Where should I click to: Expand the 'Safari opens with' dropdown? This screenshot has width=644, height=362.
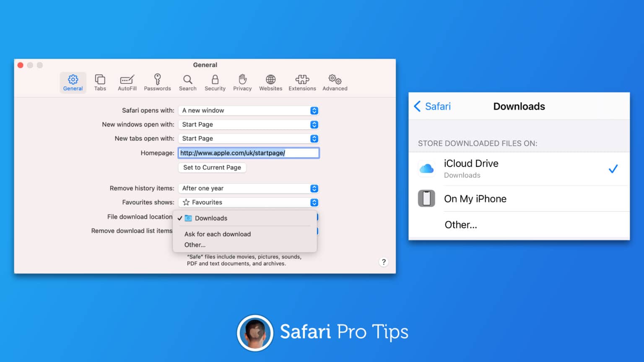[x=249, y=111]
